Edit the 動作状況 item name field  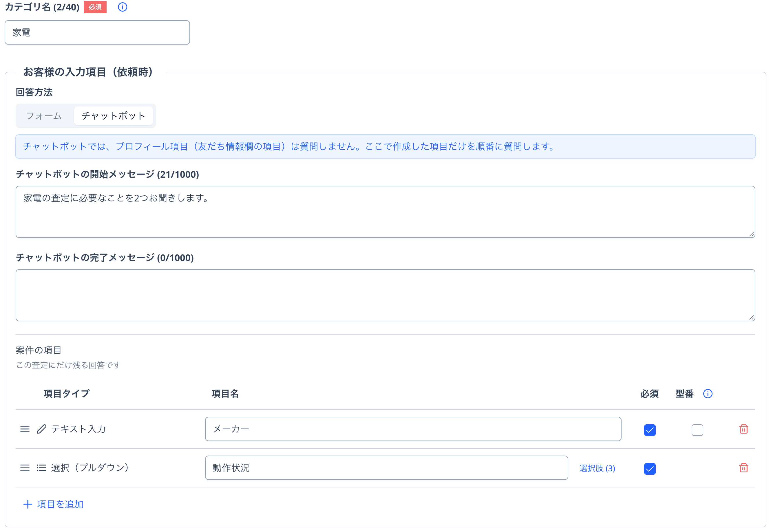386,468
